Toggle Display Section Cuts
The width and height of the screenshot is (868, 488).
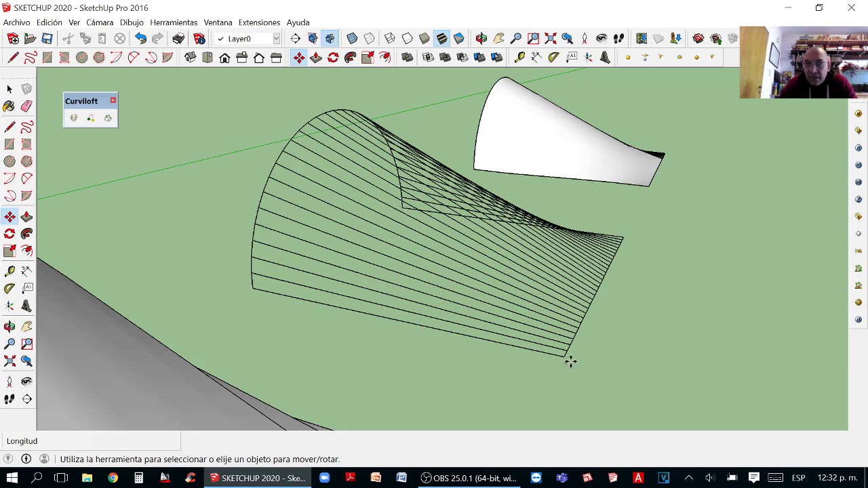click(x=330, y=39)
